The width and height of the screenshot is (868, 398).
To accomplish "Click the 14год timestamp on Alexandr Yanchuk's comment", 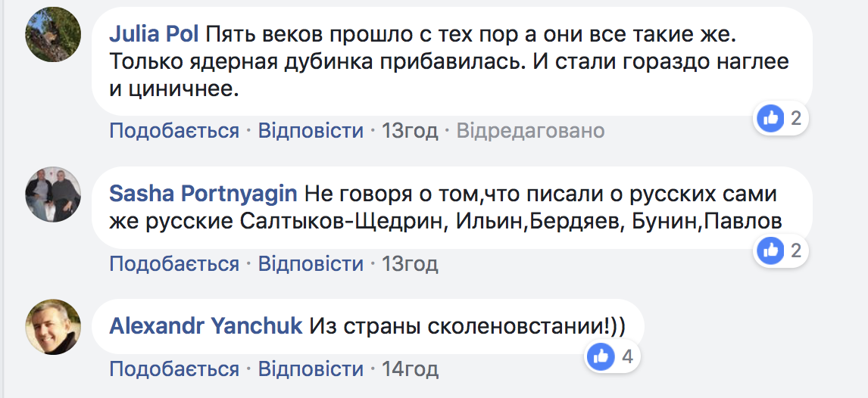I will click(x=410, y=369).
